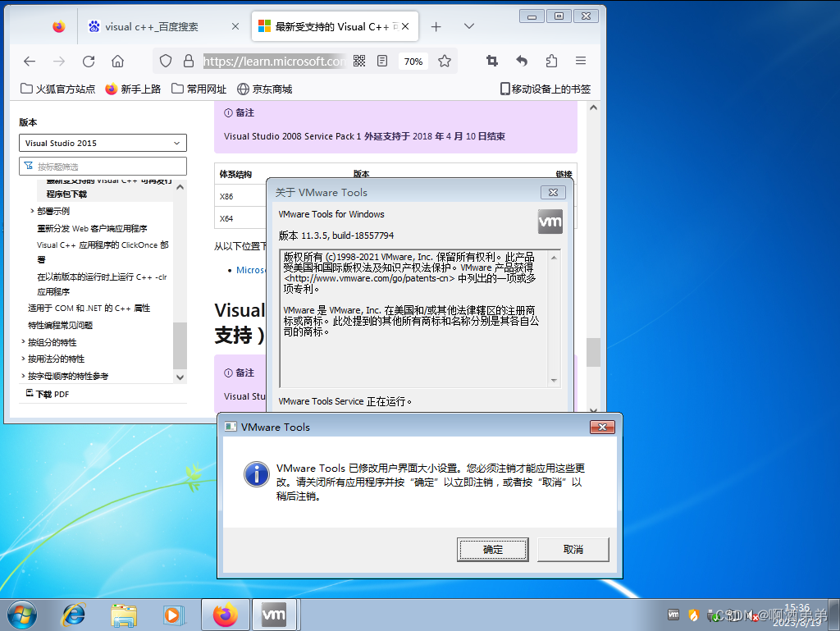Click the 按标题筛选 filter field
The width and height of the screenshot is (840, 631).
[x=103, y=166]
